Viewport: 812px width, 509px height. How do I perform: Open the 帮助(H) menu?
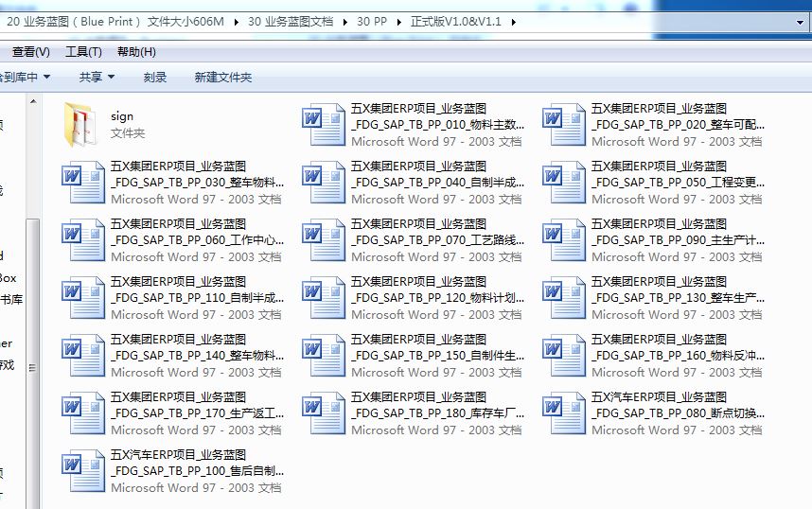tap(136, 52)
